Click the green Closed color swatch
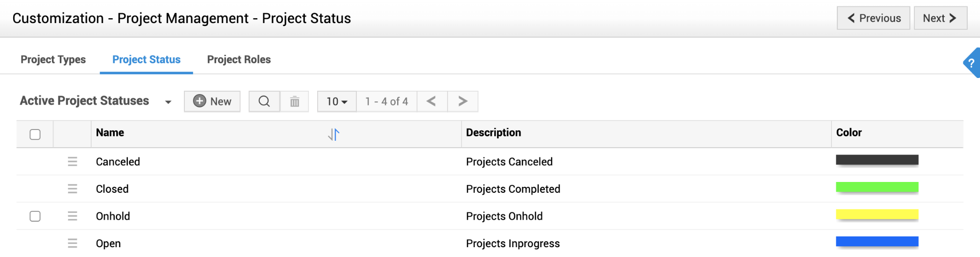 tap(877, 187)
